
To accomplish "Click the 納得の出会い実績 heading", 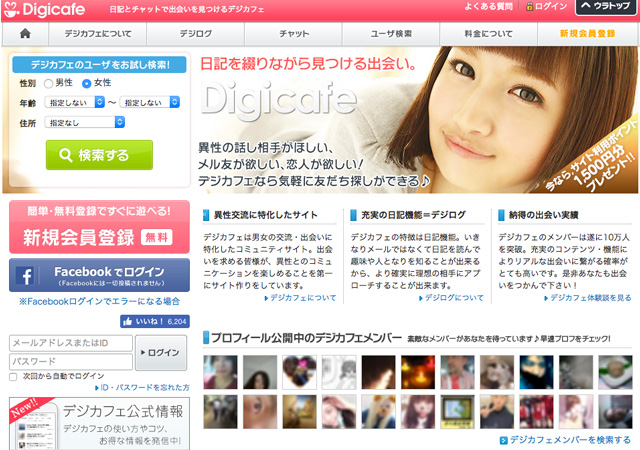I will click(543, 215).
